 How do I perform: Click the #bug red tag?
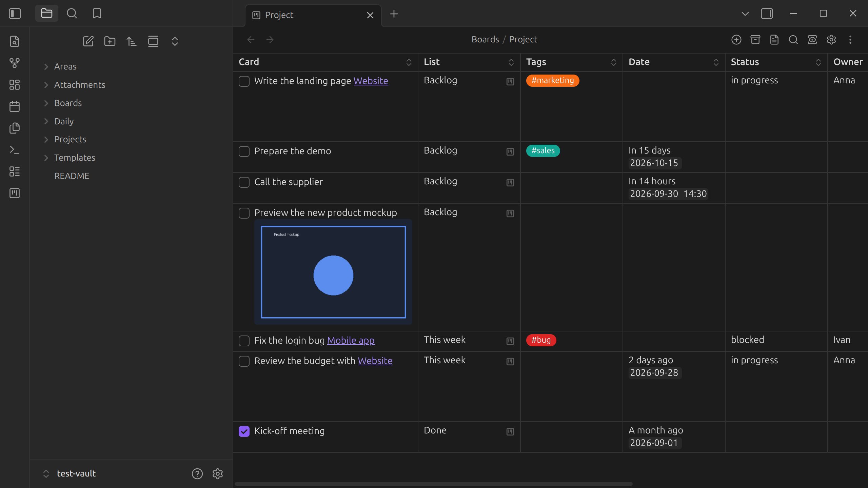[x=541, y=340]
